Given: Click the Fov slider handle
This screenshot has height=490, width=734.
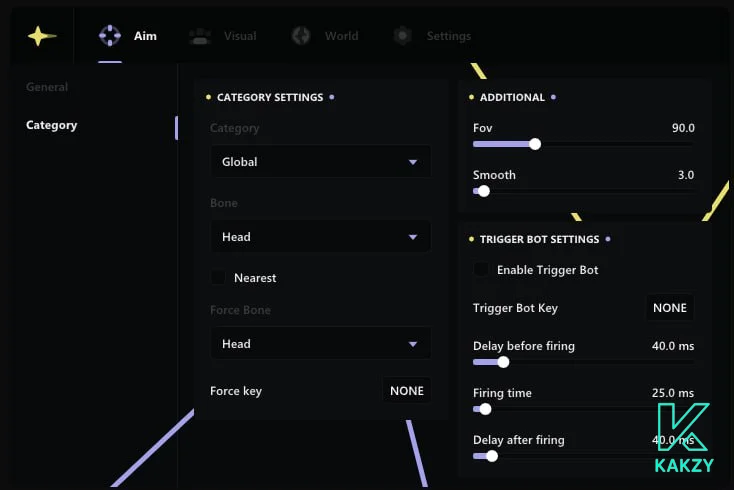Looking at the screenshot, I should (x=535, y=144).
